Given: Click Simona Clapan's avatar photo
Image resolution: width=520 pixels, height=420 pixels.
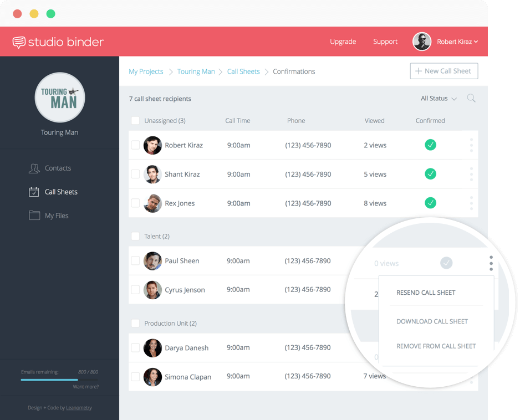Looking at the screenshot, I should (x=152, y=377).
